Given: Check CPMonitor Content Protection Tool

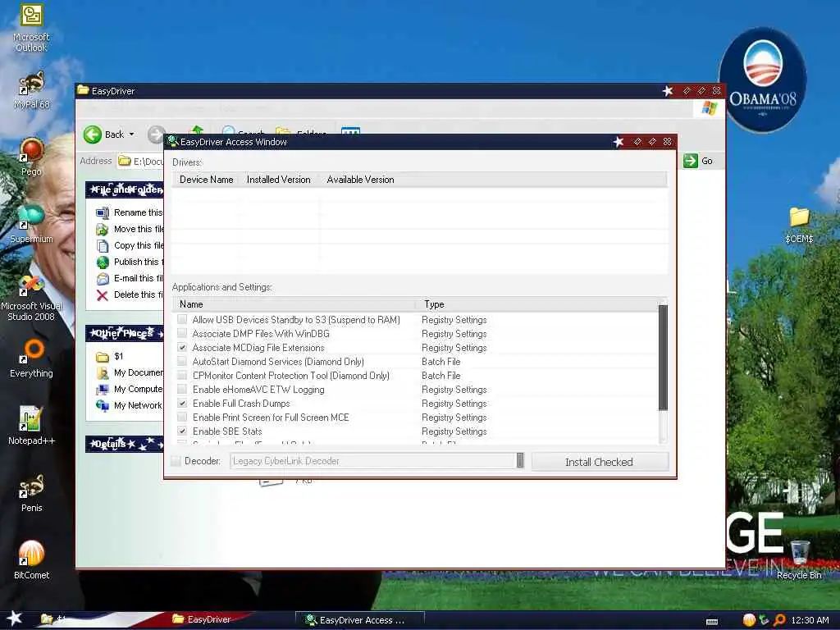Looking at the screenshot, I should (x=182, y=375).
